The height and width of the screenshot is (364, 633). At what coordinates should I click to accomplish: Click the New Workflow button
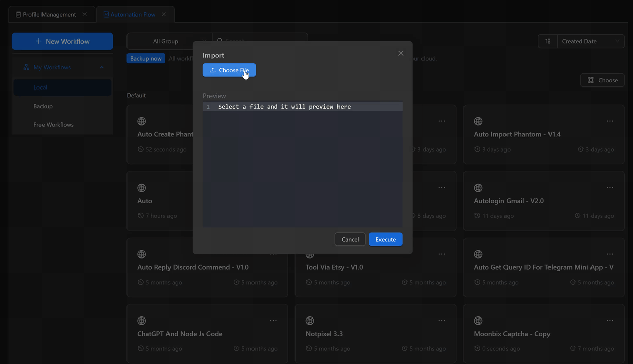coord(62,41)
